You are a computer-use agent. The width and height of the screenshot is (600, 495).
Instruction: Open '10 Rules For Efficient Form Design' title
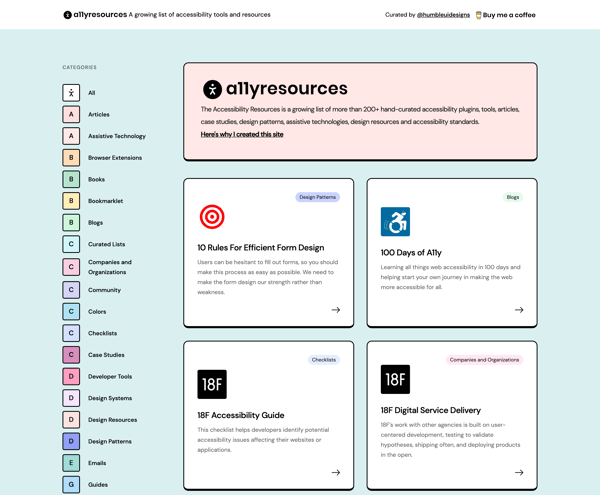261,248
